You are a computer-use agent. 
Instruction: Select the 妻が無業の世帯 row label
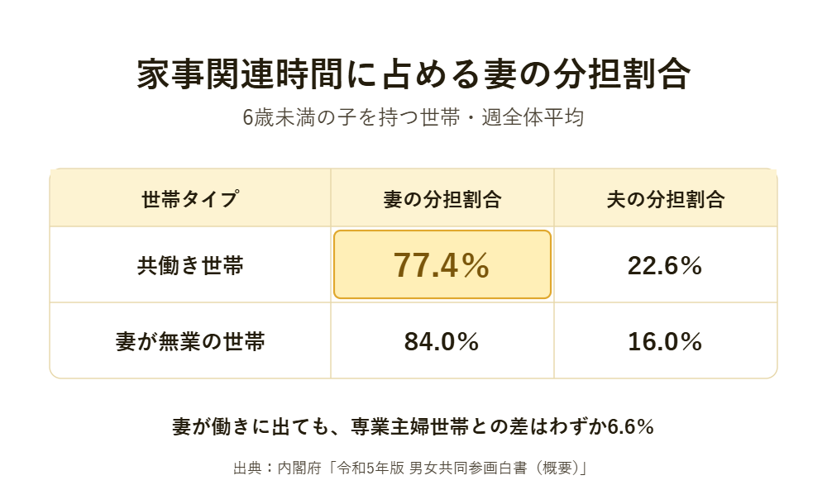[x=190, y=341]
